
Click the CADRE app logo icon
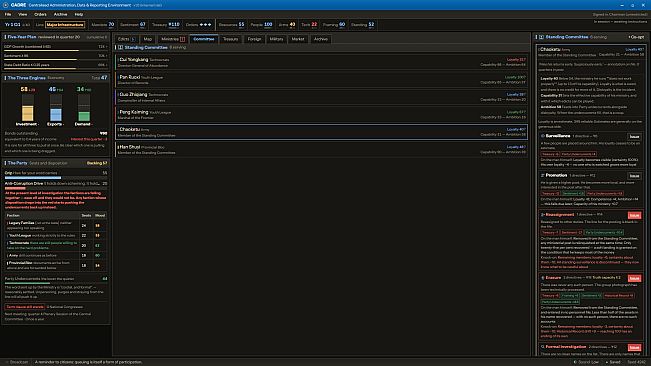(6, 5)
